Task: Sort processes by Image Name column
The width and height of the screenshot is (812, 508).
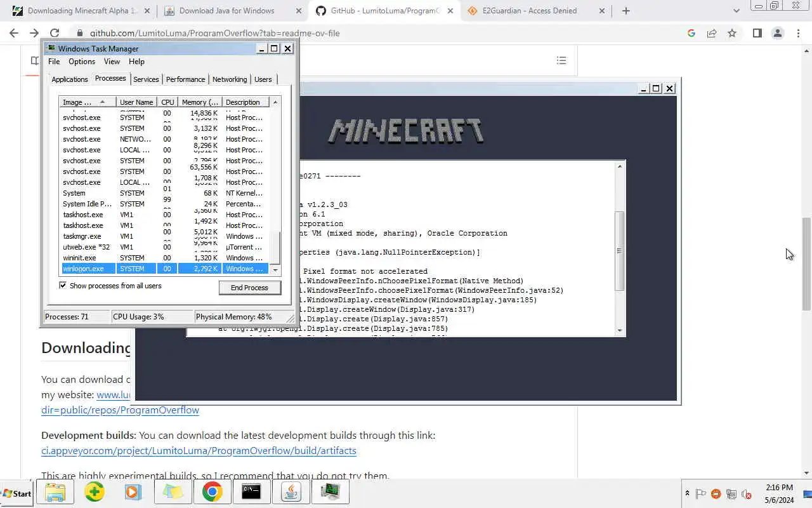Action: [x=88, y=102]
